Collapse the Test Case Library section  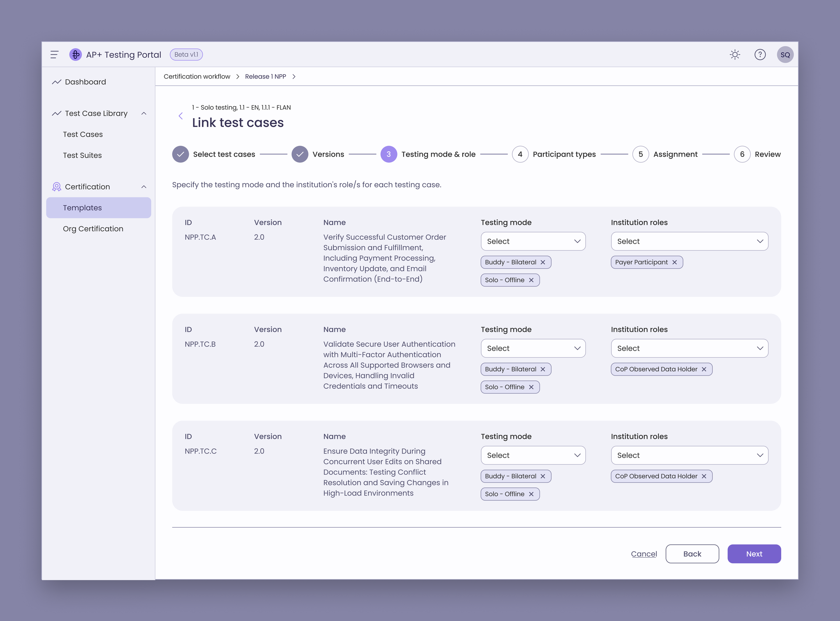coord(144,113)
